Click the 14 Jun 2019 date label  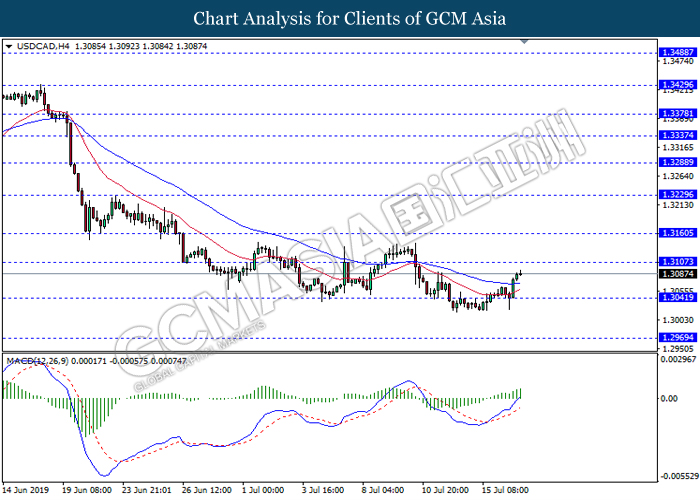tap(26, 491)
